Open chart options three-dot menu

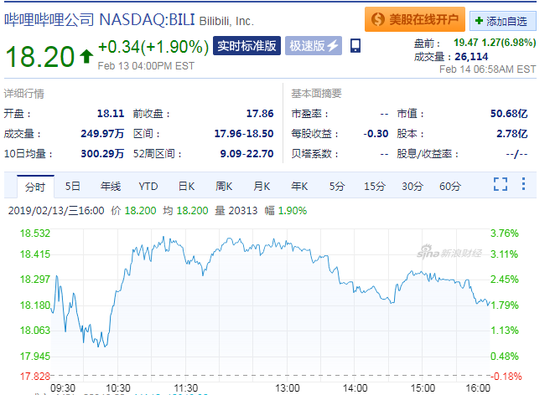coord(523,184)
